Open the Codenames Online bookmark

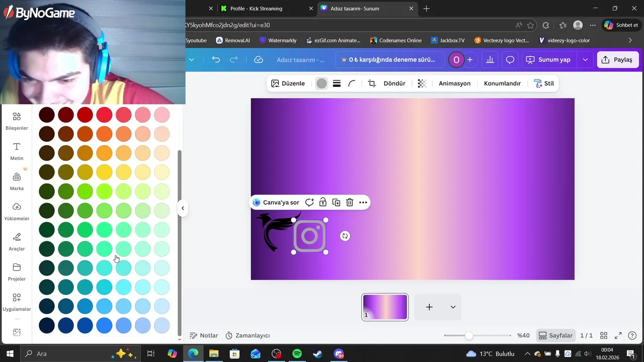tap(395, 40)
